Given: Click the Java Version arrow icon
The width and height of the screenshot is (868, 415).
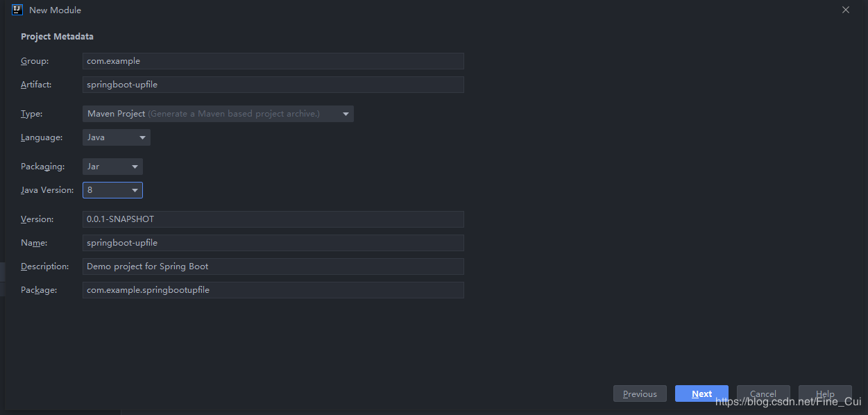Looking at the screenshot, I should pos(135,190).
